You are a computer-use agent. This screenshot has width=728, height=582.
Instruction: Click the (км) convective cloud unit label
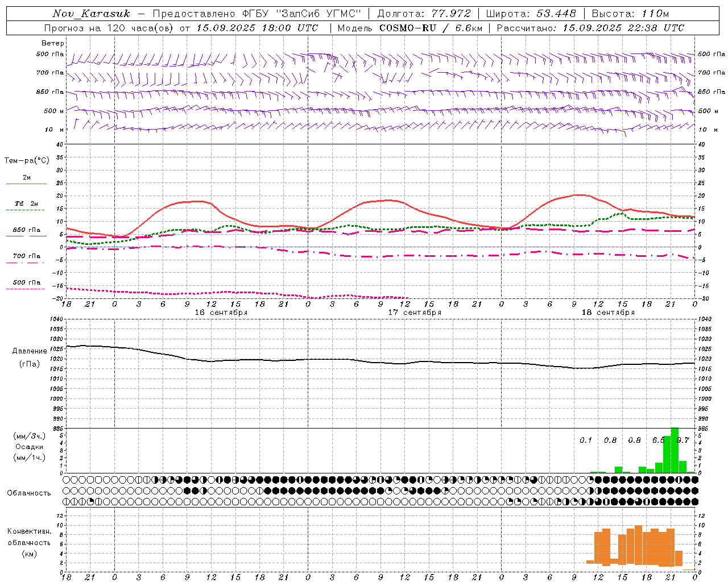pyautogui.click(x=30, y=554)
